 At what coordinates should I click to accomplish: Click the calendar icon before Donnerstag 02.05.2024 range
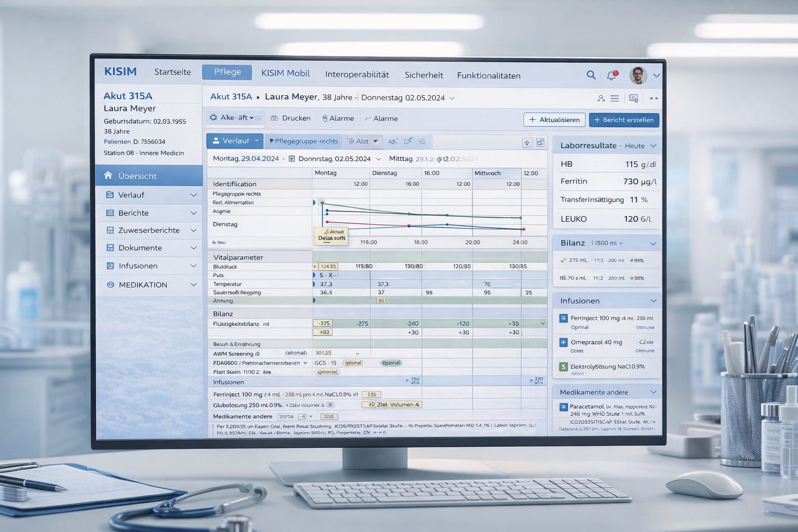[292, 158]
